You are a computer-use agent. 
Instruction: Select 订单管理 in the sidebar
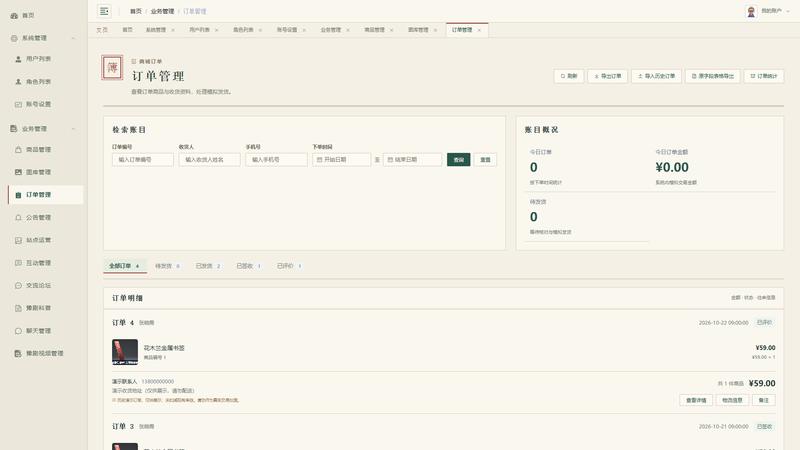[x=46, y=195]
